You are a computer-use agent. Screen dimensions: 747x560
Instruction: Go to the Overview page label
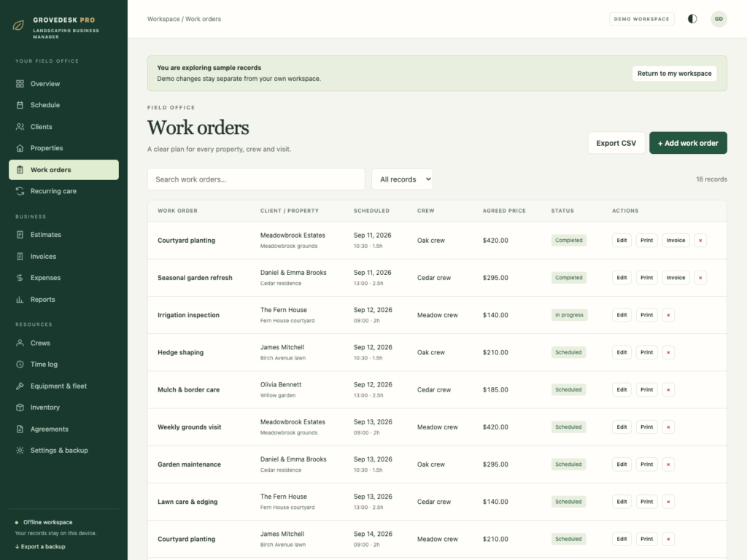(45, 84)
